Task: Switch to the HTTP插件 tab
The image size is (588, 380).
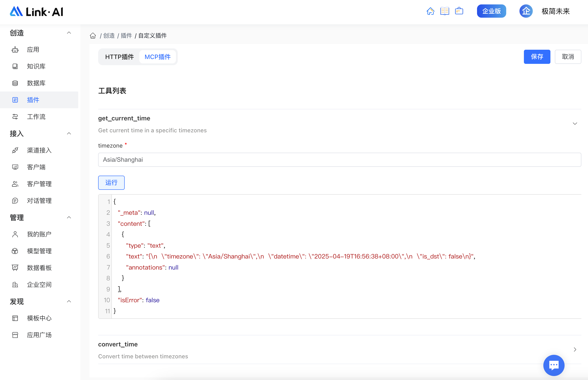Action: coord(119,57)
